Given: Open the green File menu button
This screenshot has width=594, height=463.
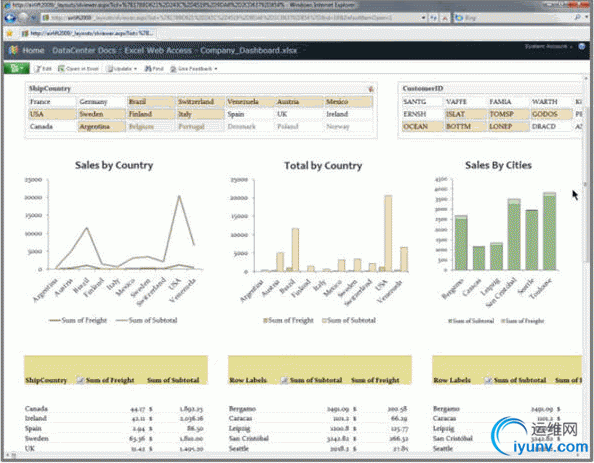Looking at the screenshot, I should [16, 68].
